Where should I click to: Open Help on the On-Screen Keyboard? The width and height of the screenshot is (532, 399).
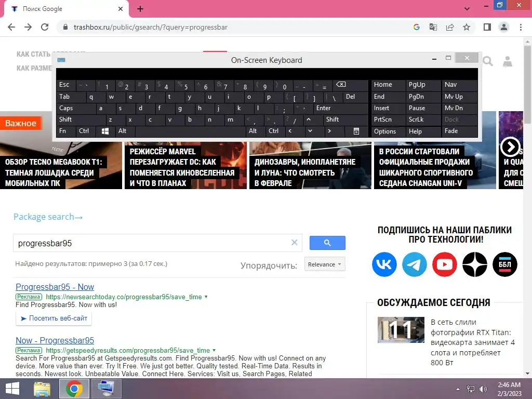coord(423,131)
